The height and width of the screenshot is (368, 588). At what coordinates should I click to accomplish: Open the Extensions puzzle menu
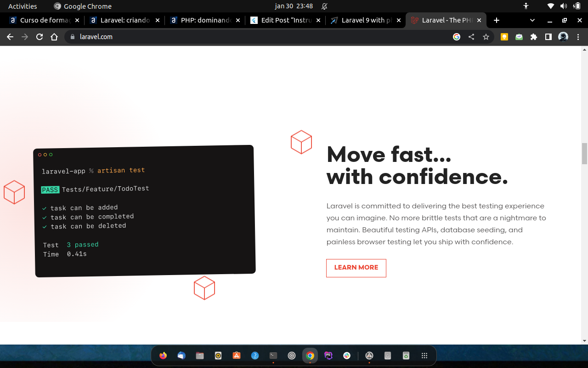pos(534,37)
